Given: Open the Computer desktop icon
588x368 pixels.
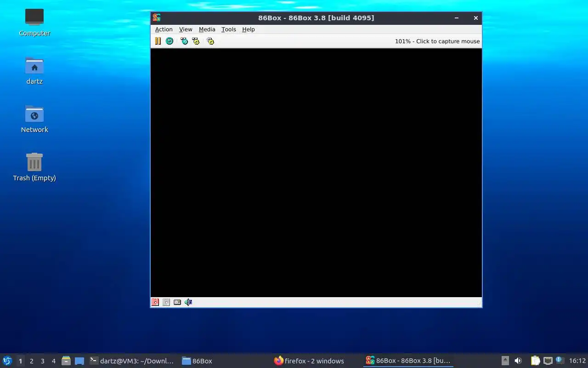Looking at the screenshot, I should tap(34, 22).
